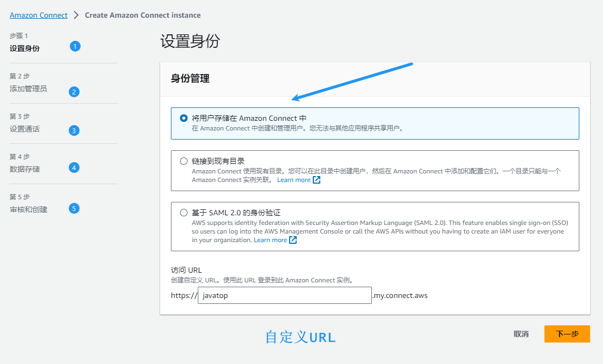Go to Amazon Connect breadcrumb link
The height and width of the screenshot is (364, 603).
point(39,15)
